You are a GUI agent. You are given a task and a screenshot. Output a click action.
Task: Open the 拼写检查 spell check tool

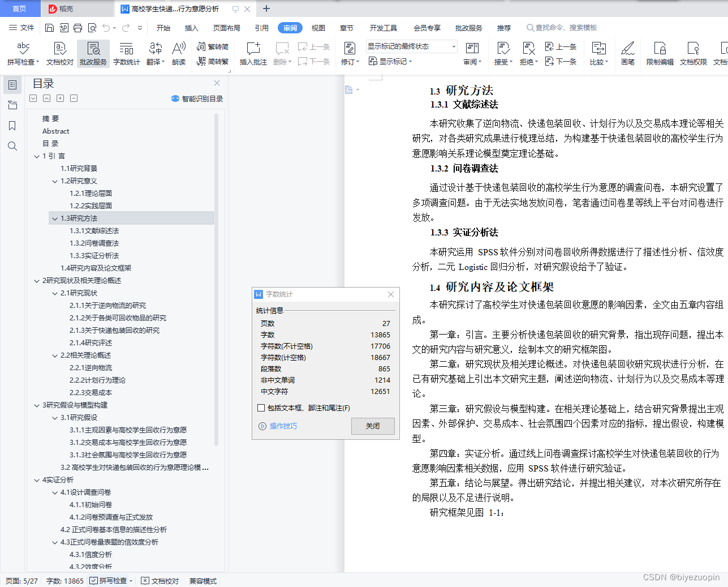(23, 54)
